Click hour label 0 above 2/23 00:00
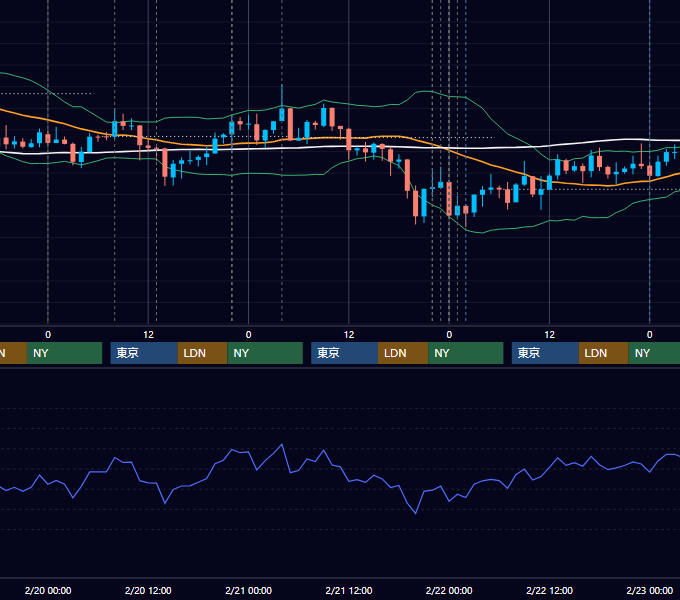This screenshot has height=600, width=680. coord(650,334)
